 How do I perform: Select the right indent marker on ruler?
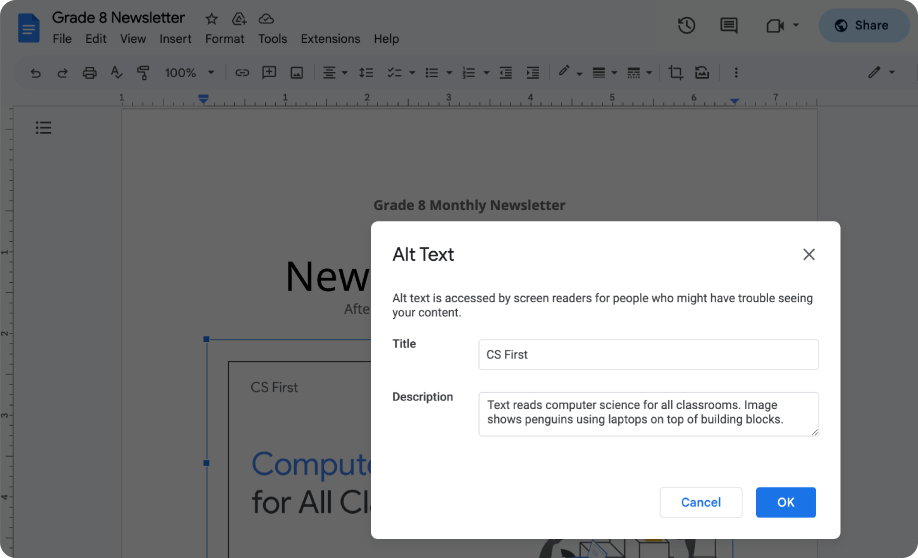tap(734, 101)
